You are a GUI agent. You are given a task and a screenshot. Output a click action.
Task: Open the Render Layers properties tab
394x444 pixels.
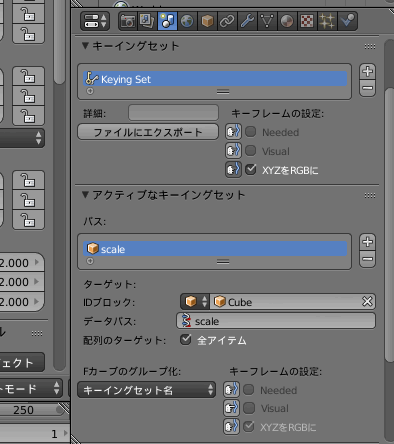(147, 21)
